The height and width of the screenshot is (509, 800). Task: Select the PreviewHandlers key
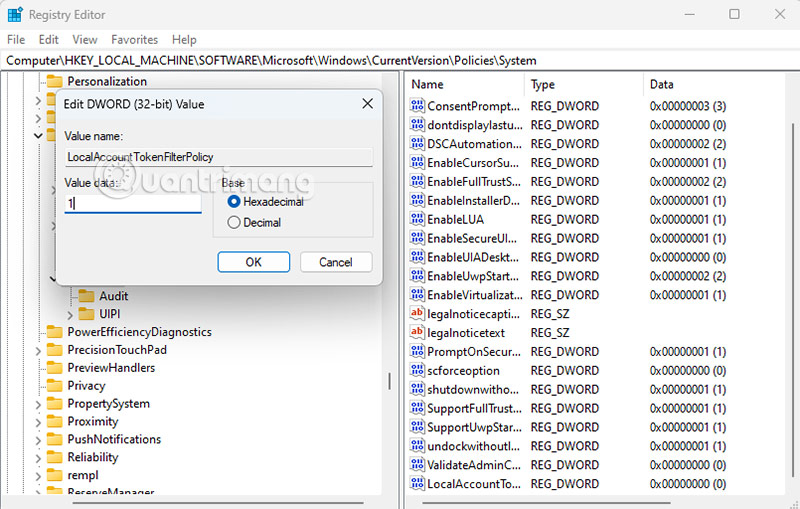coord(111,368)
